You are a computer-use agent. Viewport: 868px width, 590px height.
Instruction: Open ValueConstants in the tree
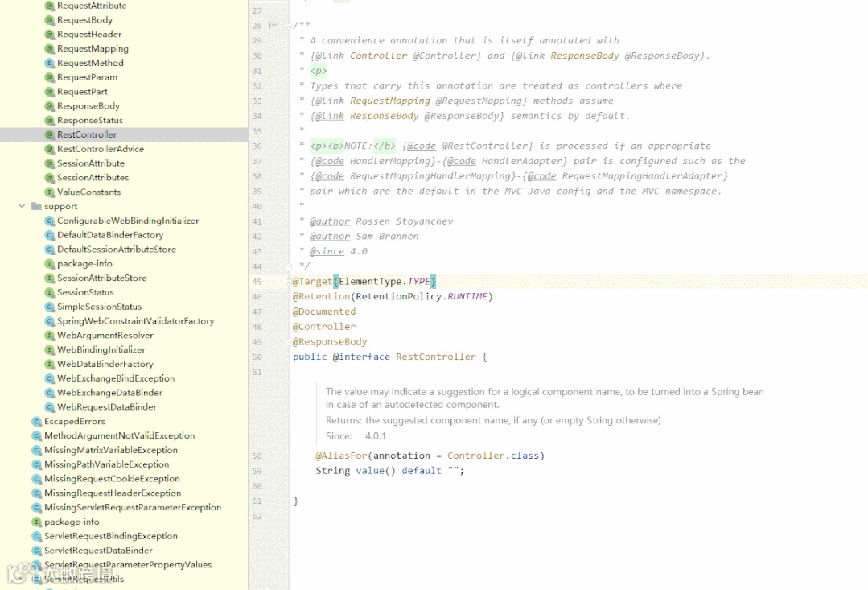pyautogui.click(x=88, y=192)
